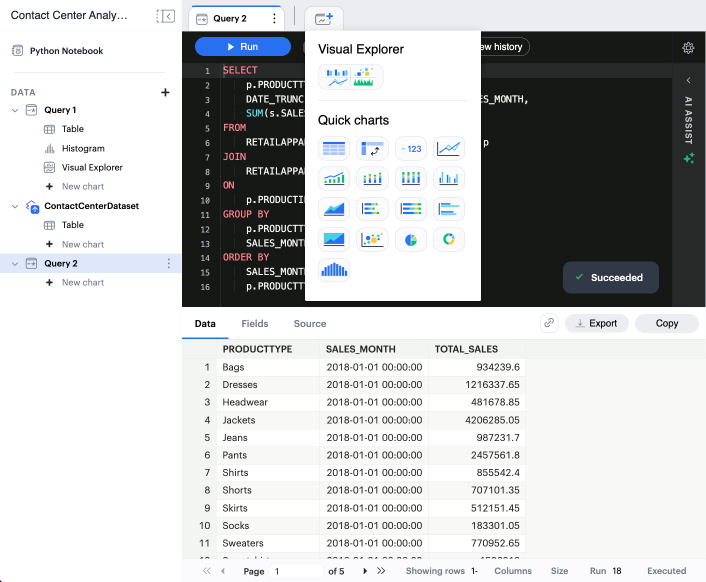Image resolution: width=706 pixels, height=582 pixels.
Task: Choose the single value 123 chart
Action: click(412, 149)
